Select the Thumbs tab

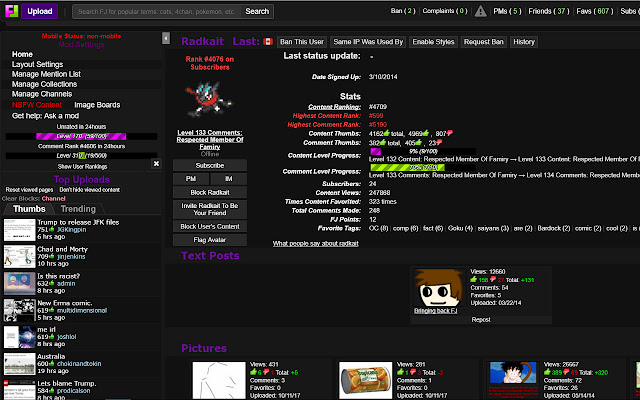[28, 209]
